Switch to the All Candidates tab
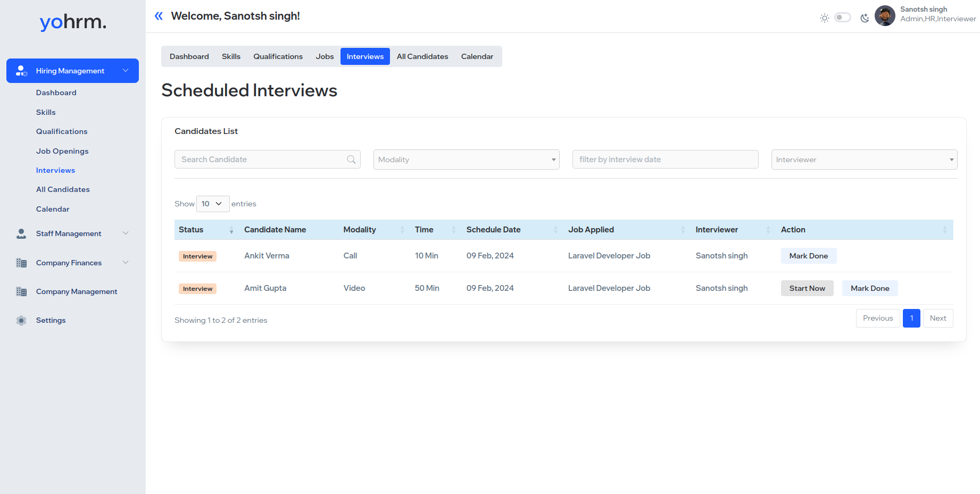The image size is (980, 494). point(422,56)
